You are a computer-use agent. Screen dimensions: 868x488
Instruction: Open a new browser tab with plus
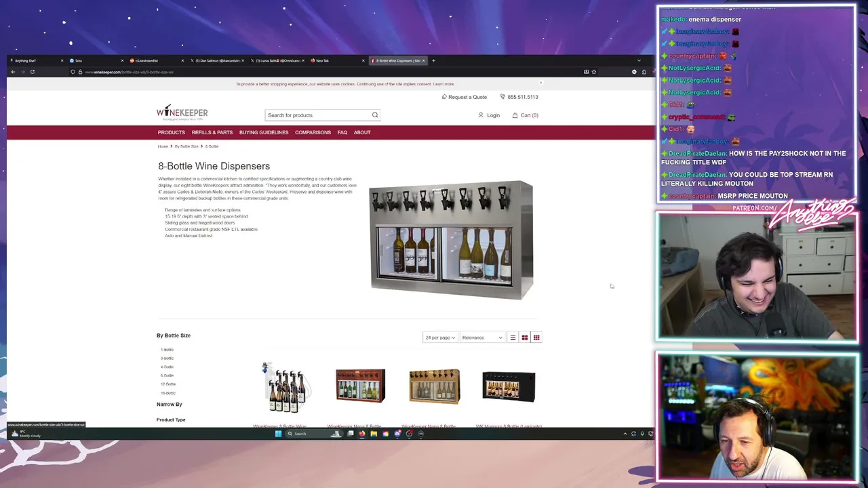click(433, 60)
